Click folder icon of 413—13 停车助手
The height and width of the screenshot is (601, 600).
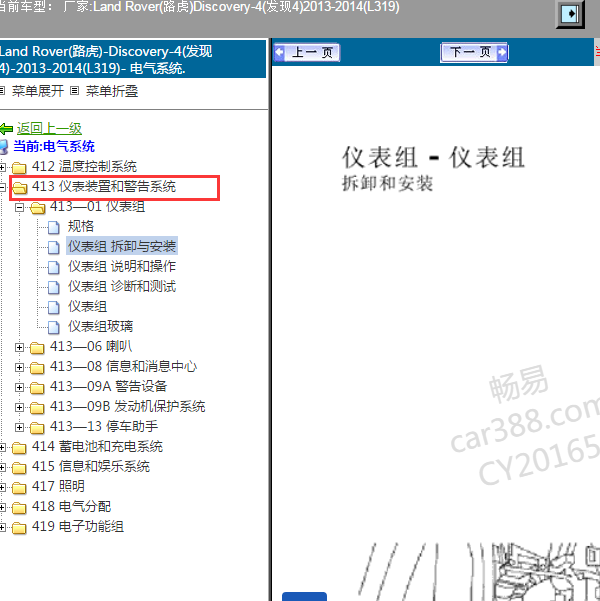coord(37,428)
